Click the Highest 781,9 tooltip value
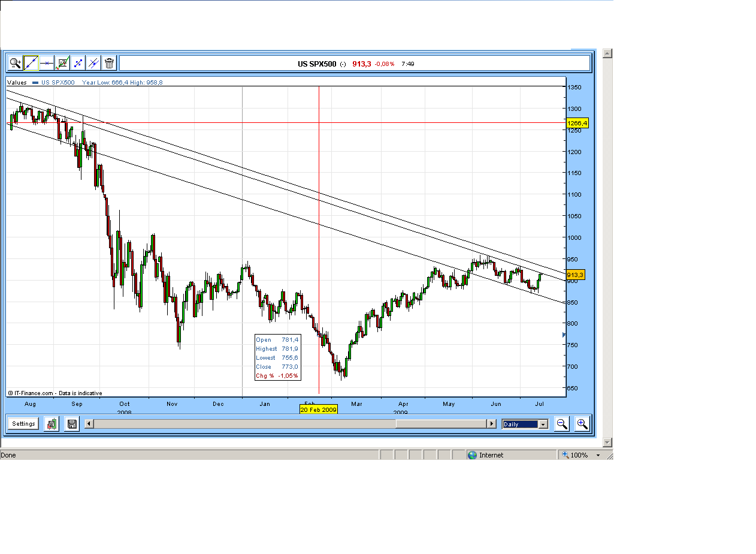 (277, 349)
